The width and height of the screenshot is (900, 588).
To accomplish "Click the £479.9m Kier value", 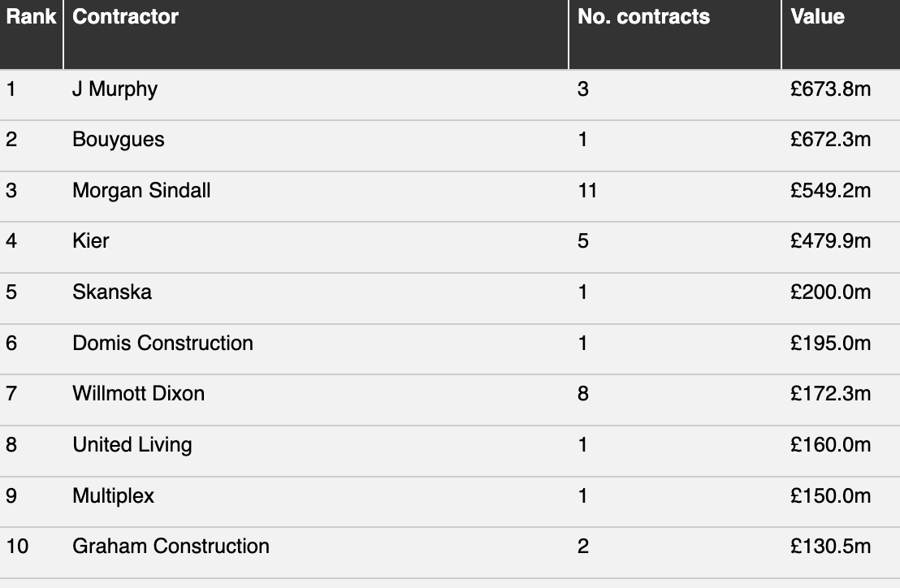I will point(830,241).
